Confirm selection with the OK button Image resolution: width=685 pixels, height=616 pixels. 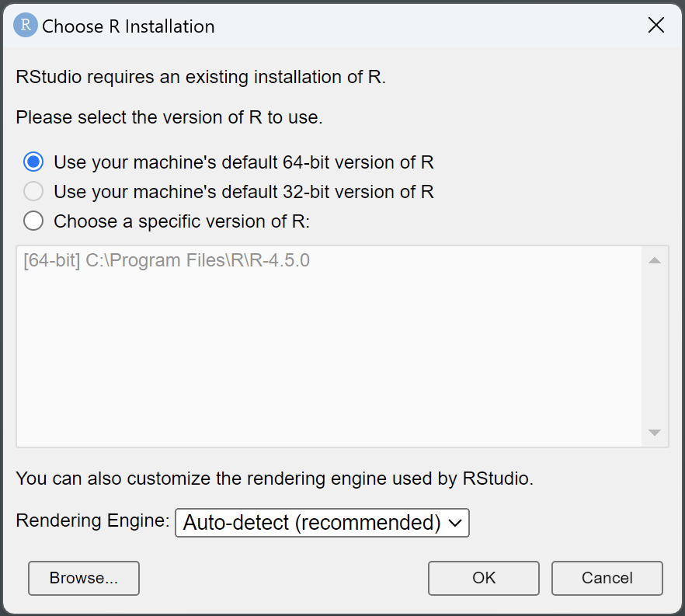coord(484,578)
